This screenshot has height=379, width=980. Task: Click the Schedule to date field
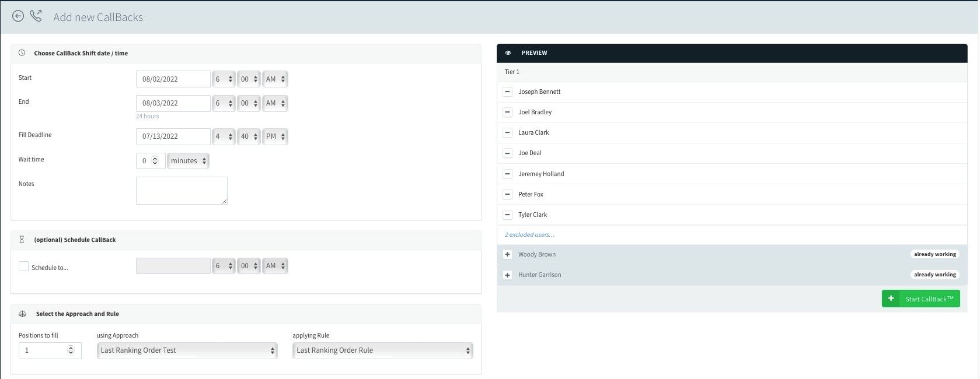coord(173,266)
